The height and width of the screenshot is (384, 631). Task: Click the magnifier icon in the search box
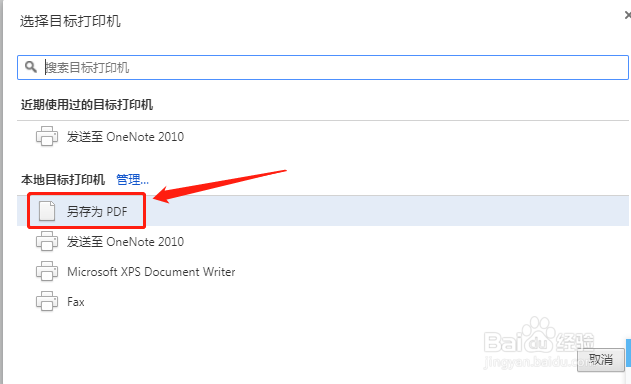click(x=31, y=67)
